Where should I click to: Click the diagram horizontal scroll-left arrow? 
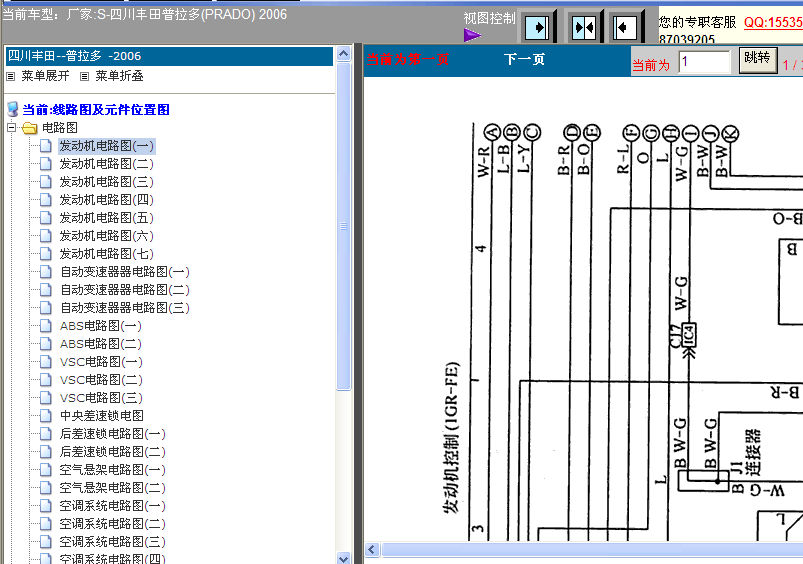tap(372, 550)
